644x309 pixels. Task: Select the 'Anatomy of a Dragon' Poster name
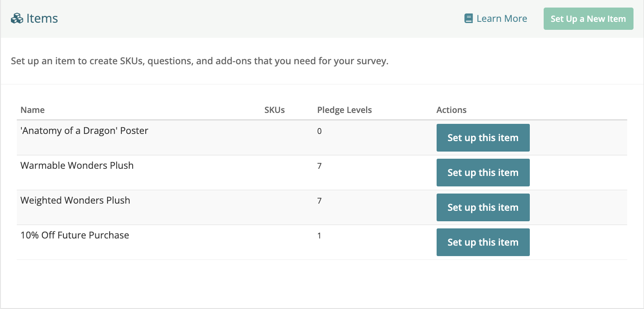tap(84, 131)
